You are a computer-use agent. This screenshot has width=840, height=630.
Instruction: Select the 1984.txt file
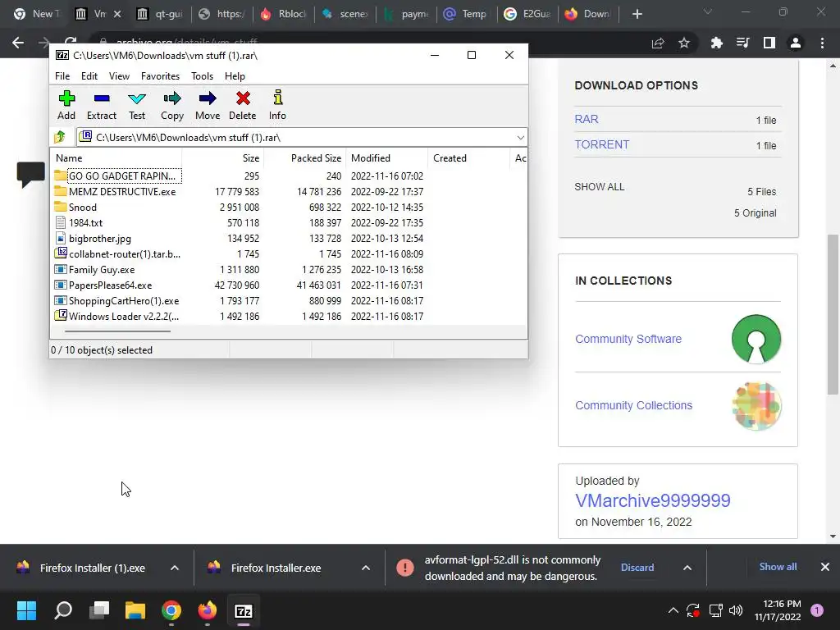click(x=288, y=223)
